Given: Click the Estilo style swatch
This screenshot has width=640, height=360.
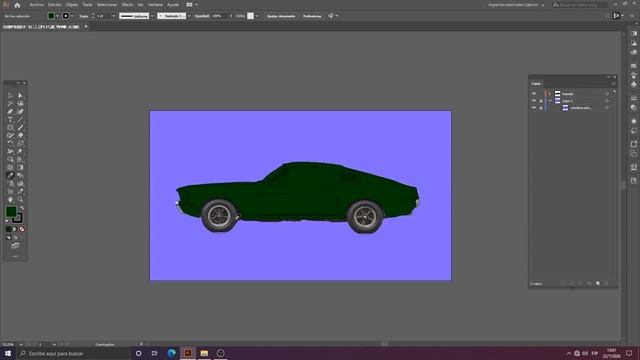Looking at the screenshot, I should point(250,16).
